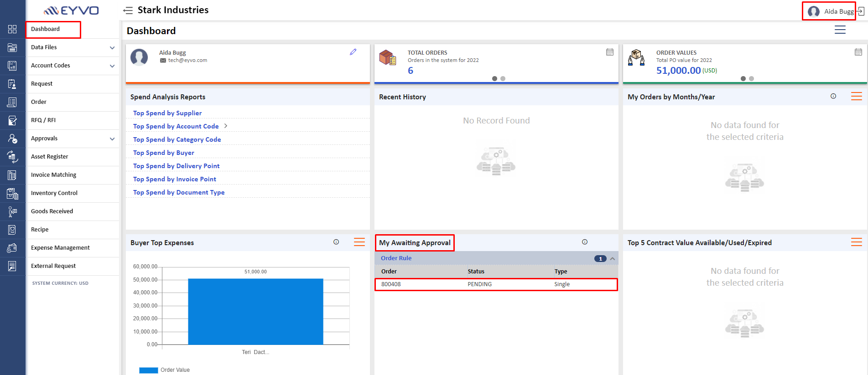
Task: Click the Order Rule count badge 1
Action: point(600,259)
